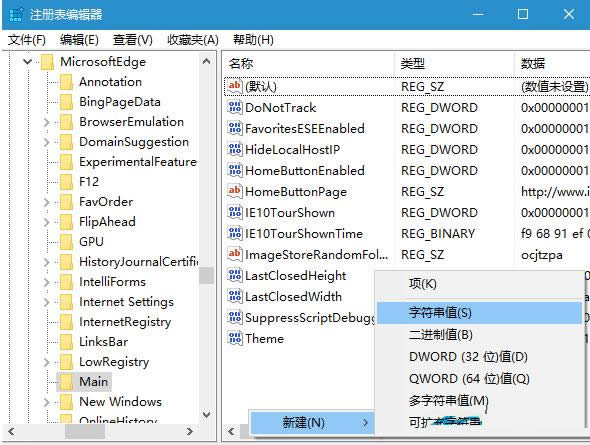This screenshot has width=590, height=445.
Task: Click the Registry Editor app icon in title bar
Action: point(16,14)
